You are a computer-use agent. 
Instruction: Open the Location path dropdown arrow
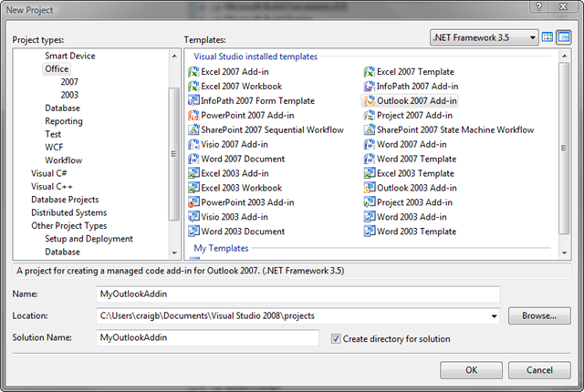[494, 316]
